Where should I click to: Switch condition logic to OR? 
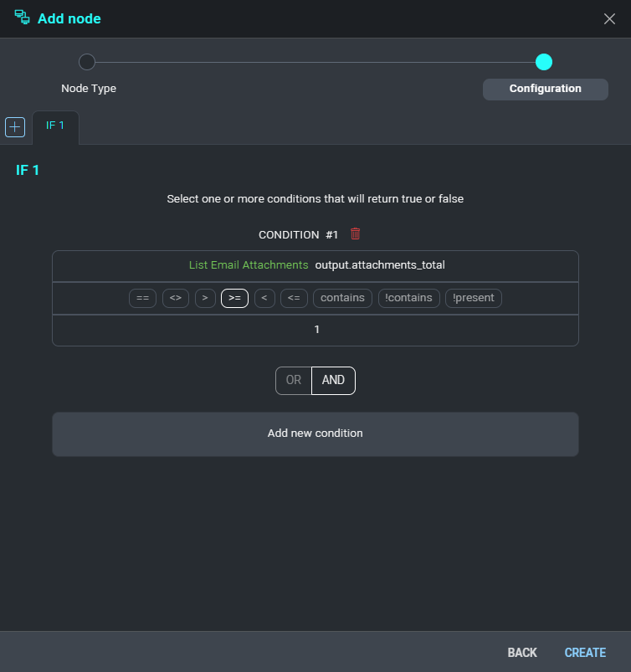coord(293,380)
